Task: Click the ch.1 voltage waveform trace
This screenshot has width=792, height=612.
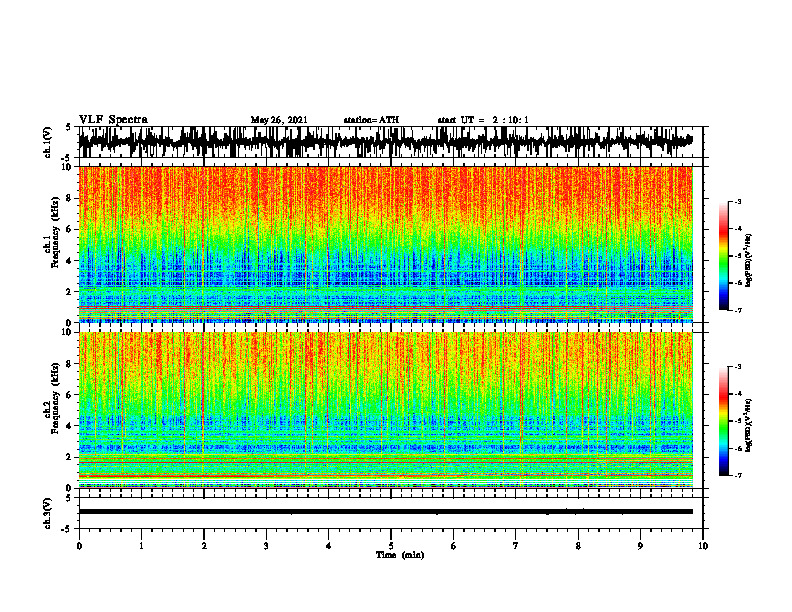Action: click(x=385, y=142)
